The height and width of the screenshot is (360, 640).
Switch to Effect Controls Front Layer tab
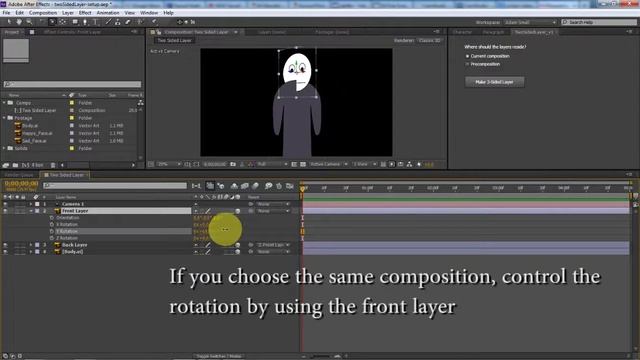click(x=72, y=32)
